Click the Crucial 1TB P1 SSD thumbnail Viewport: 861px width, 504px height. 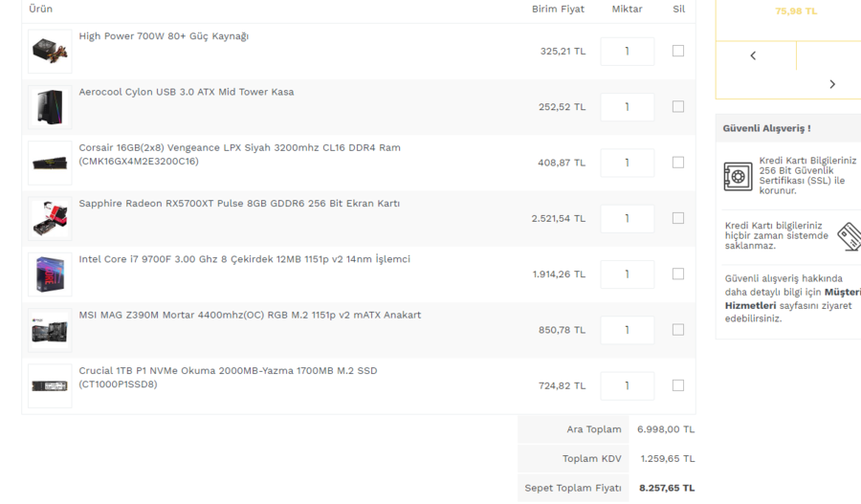[x=50, y=385]
